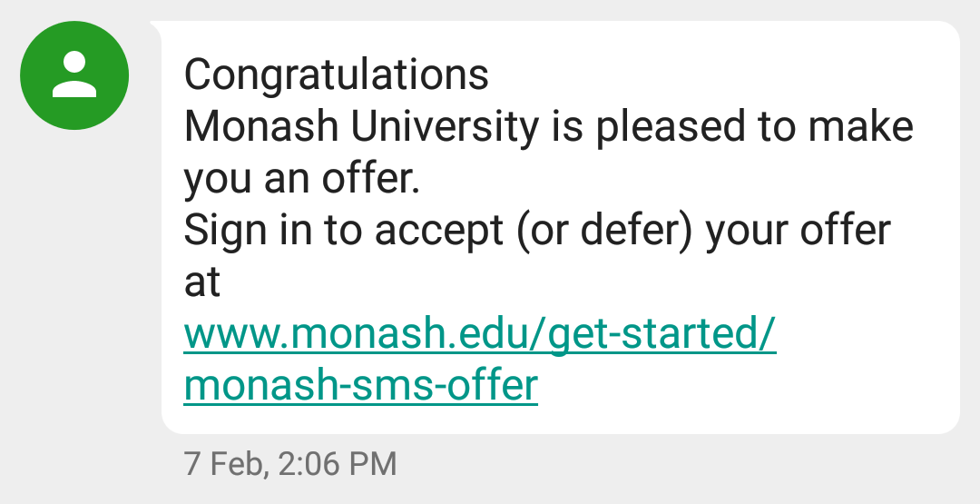
Task: Click the words Monash University
Action: tap(361, 126)
